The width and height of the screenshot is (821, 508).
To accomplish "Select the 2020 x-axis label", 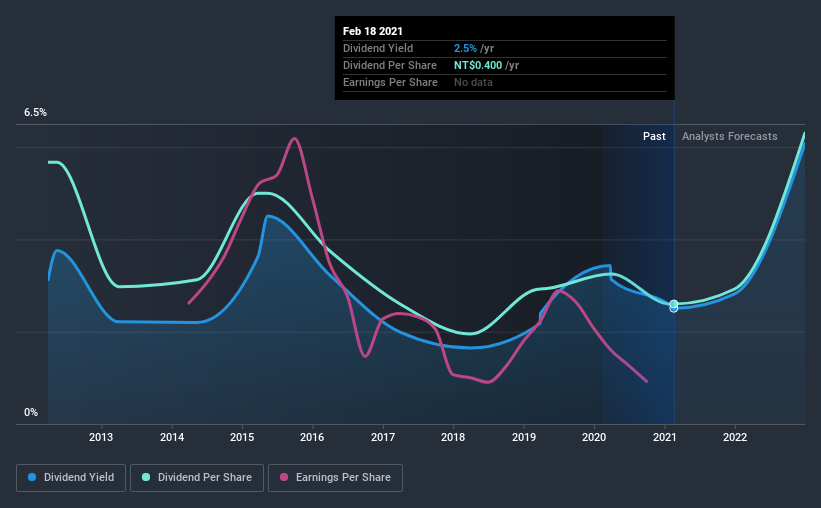I will tap(594, 437).
